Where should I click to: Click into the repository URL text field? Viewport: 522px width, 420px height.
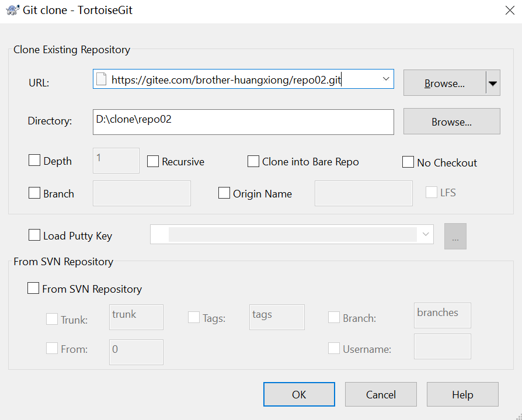243,79
